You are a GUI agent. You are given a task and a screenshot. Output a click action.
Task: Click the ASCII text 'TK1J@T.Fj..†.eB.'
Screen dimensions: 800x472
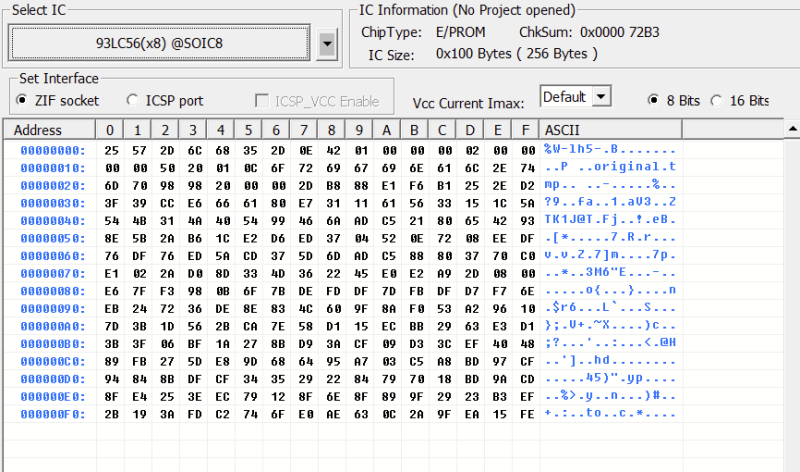[612, 220]
